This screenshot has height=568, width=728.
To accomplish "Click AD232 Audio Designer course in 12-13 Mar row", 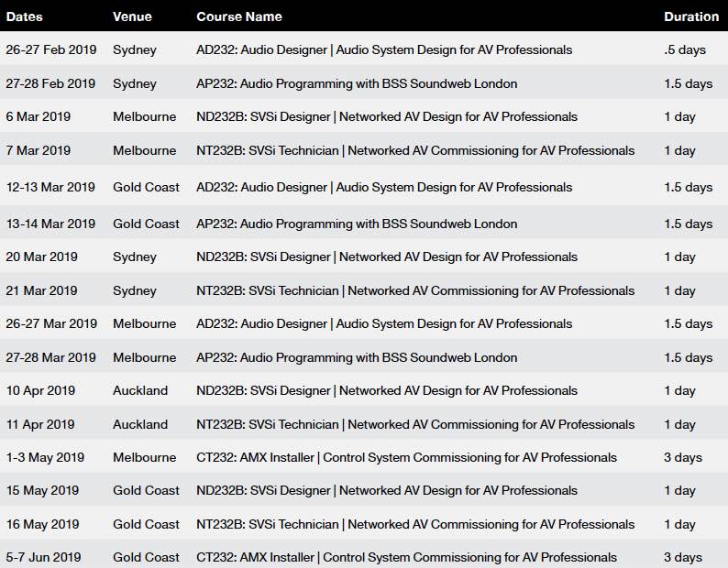I will [x=384, y=188].
